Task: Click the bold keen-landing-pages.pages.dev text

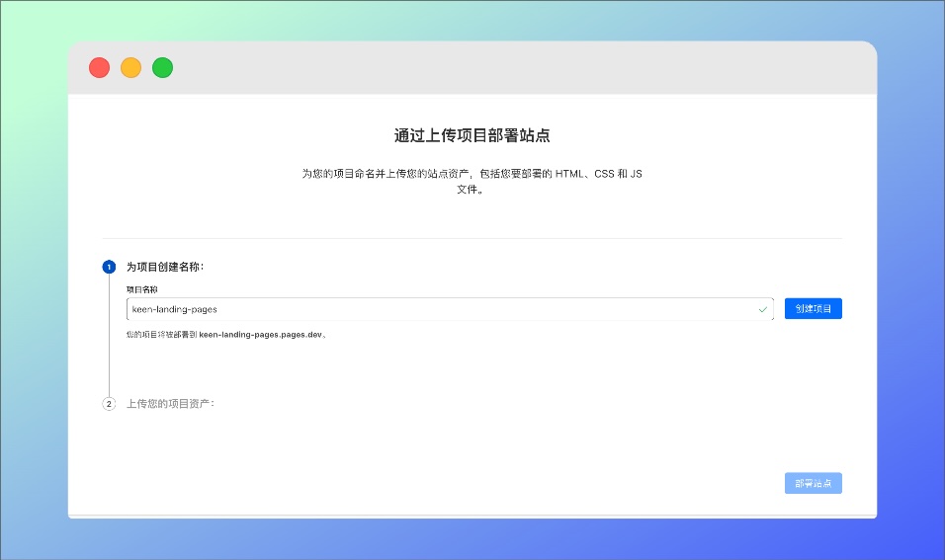Action: (x=261, y=334)
